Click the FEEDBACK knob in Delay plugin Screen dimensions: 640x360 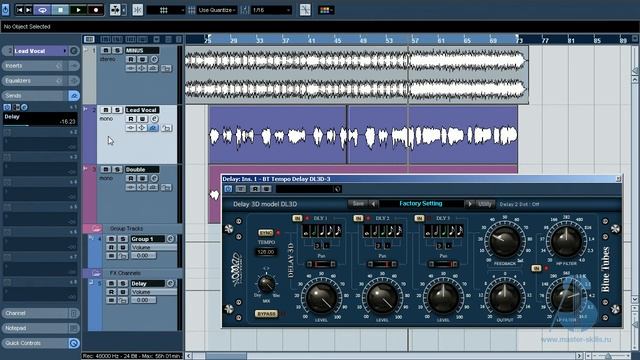pyautogui.click(x=504, y=241)
